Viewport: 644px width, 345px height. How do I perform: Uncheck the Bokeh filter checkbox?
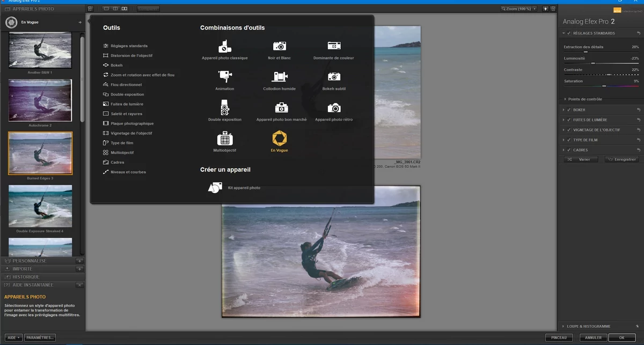coord(569,109)
